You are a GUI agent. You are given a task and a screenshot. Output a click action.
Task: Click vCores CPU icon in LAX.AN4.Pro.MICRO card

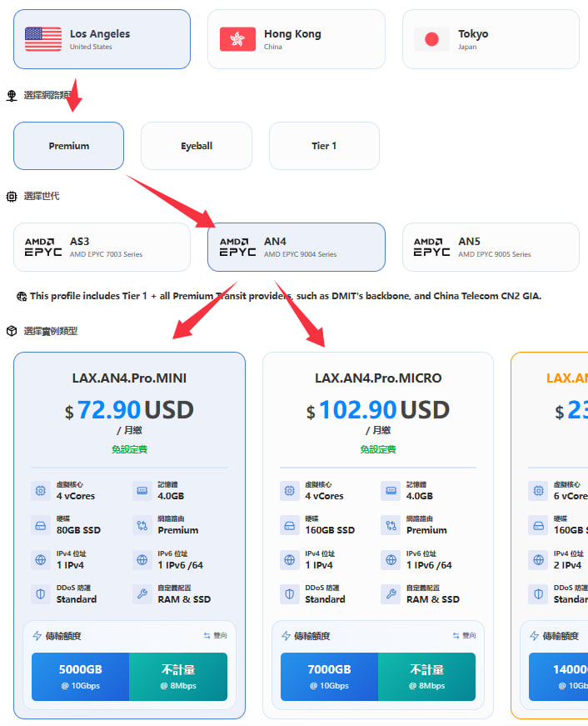290,491
